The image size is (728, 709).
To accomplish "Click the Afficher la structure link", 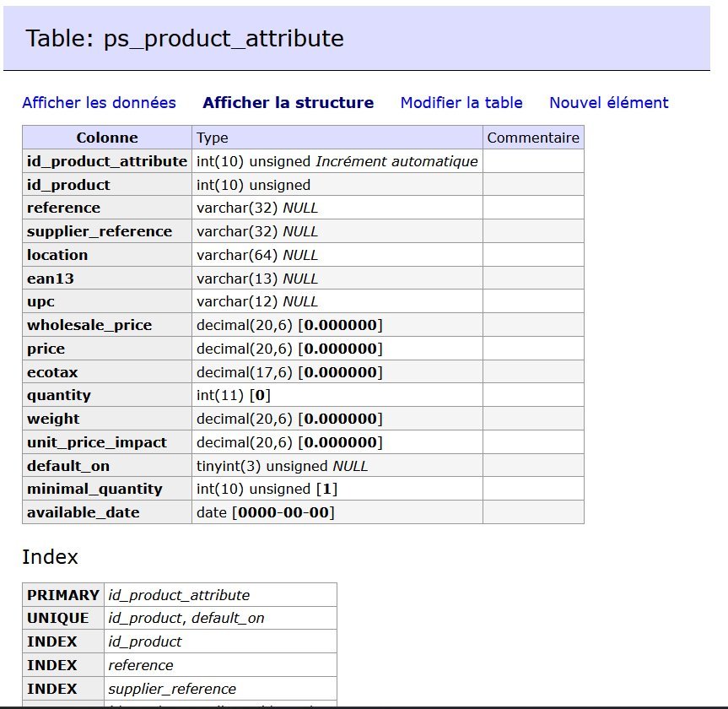I will (288, 103).
